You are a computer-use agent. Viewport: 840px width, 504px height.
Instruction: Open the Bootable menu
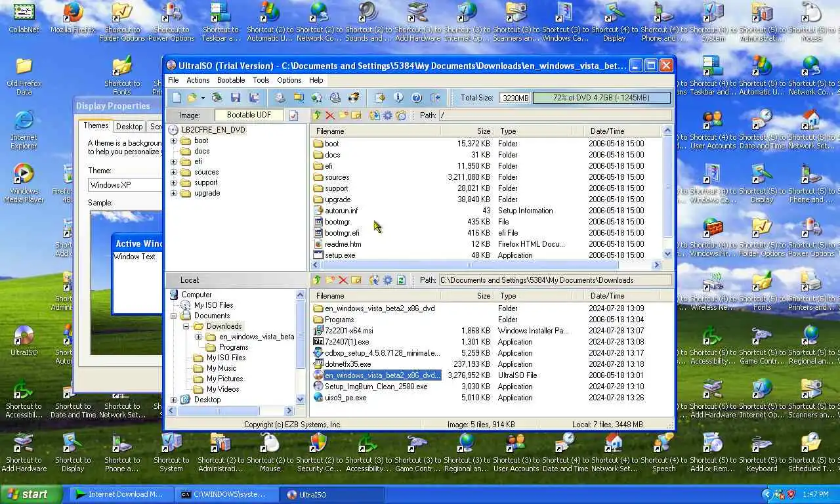pos(231,80)
